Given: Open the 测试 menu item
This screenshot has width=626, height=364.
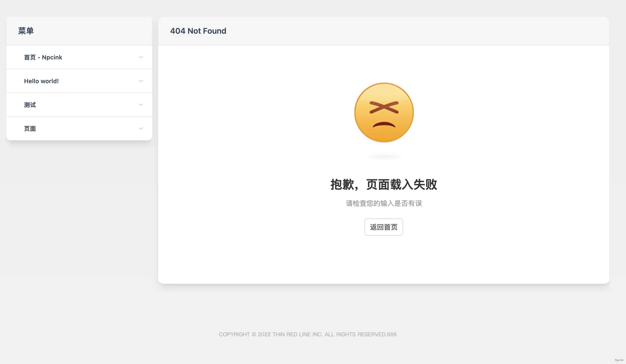Looking at the screenshot, I should pos(29,104).
